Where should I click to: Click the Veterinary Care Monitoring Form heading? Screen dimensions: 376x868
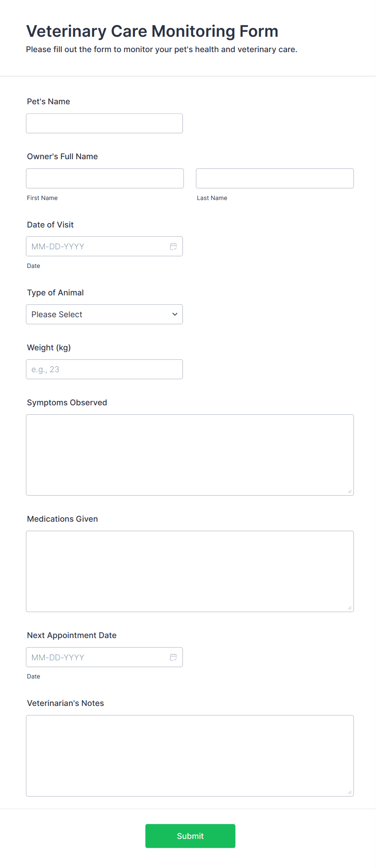click(x=152, y=32)
